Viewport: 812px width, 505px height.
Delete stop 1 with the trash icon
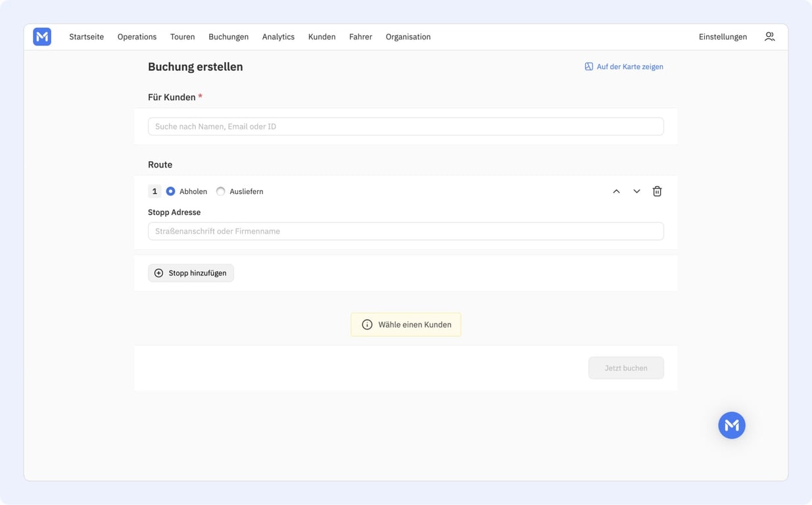[x=657, y=191]
